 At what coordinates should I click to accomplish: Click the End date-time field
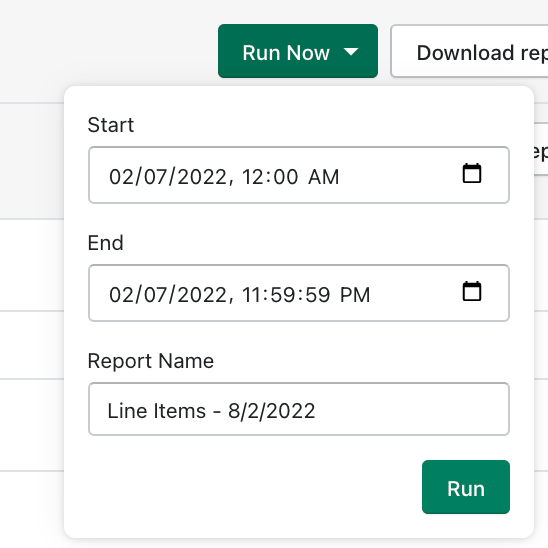(x=299, y=293)
